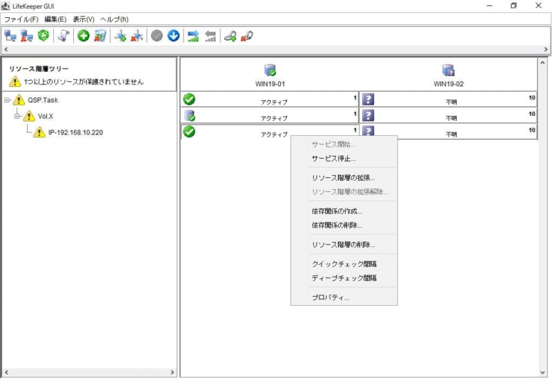This screenshot has height=392, width=552.
Task: Select IP-192.168.10.220 in resource tree
Action: pos(75,133)
